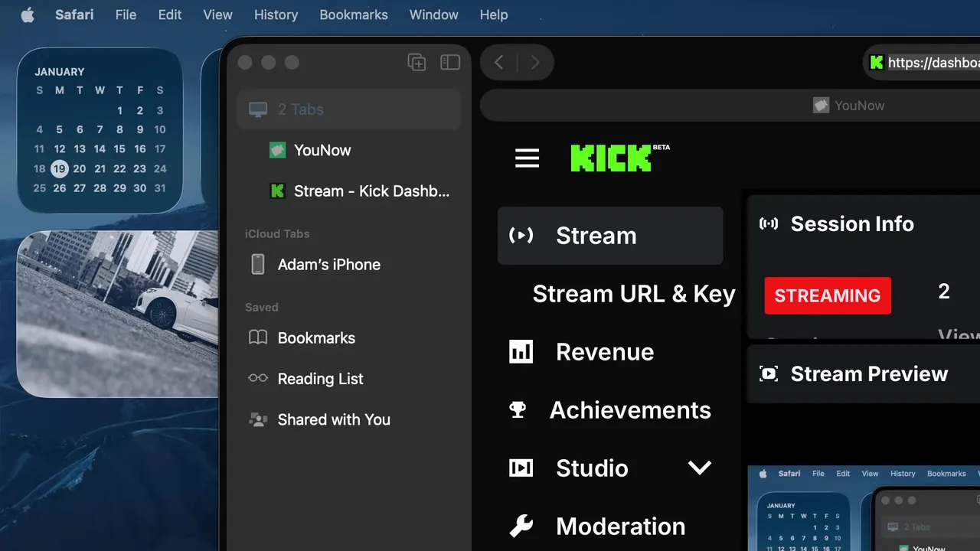
Task: Click the Session Info heading
Action: [x=852, y=223]
